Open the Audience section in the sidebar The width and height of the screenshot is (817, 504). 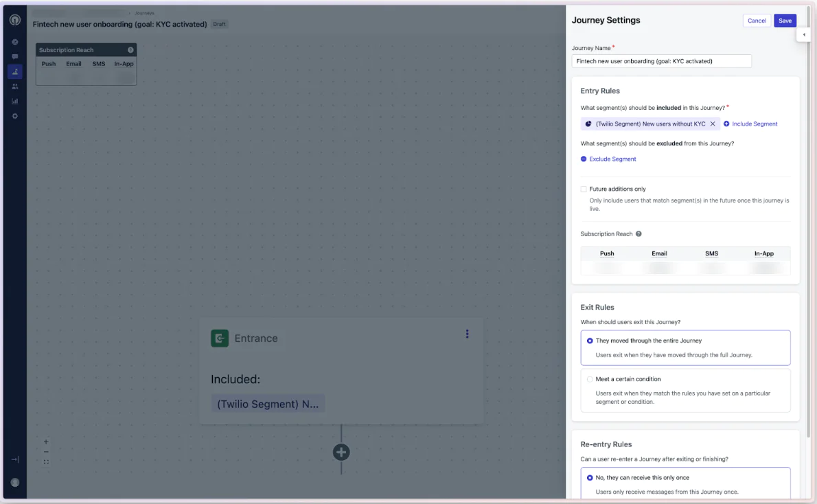click(x=14, y=86)
